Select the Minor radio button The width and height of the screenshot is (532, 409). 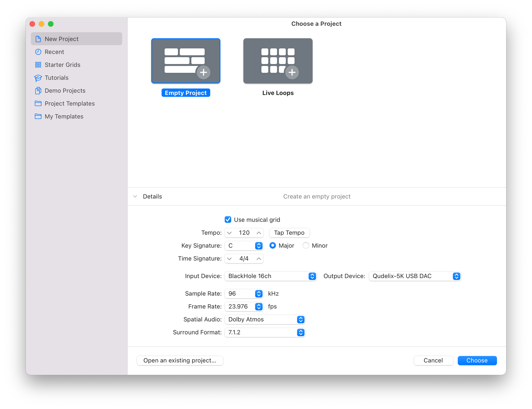(306, 245)
